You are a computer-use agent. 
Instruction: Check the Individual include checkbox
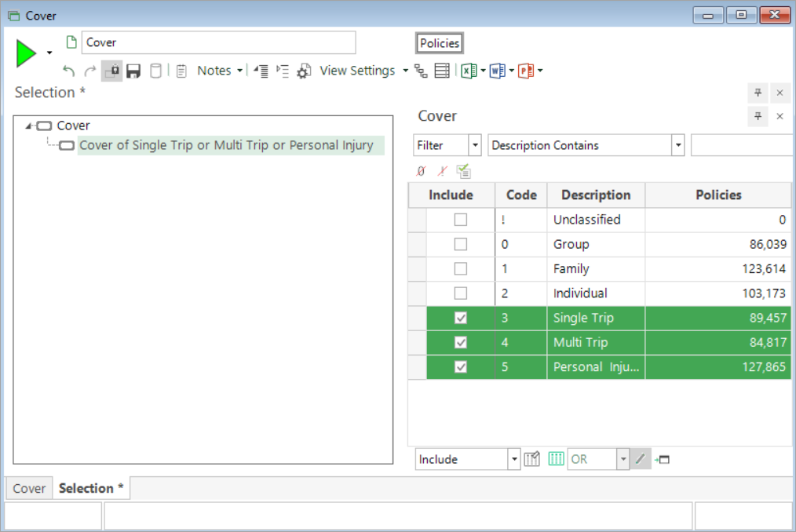pos(461,293)
